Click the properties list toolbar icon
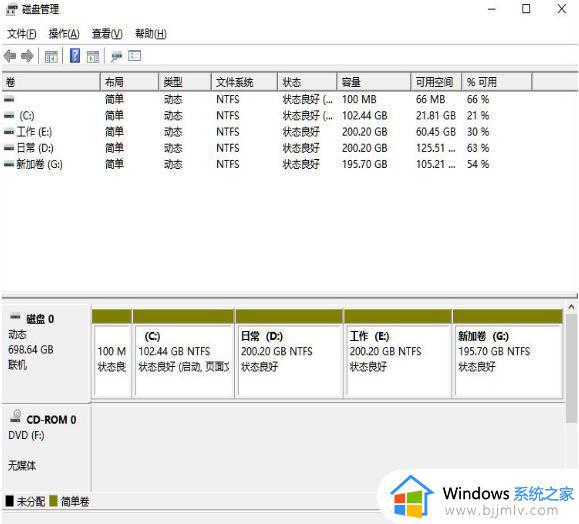This screenshot has height=524, width=579. (134, 56)
